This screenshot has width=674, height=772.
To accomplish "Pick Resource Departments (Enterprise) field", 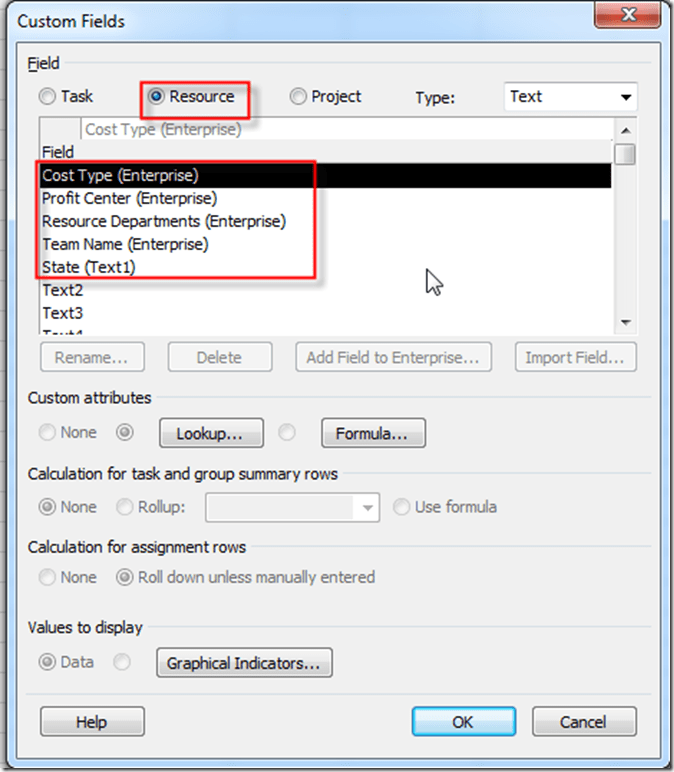I will click(x=163, y=221).
